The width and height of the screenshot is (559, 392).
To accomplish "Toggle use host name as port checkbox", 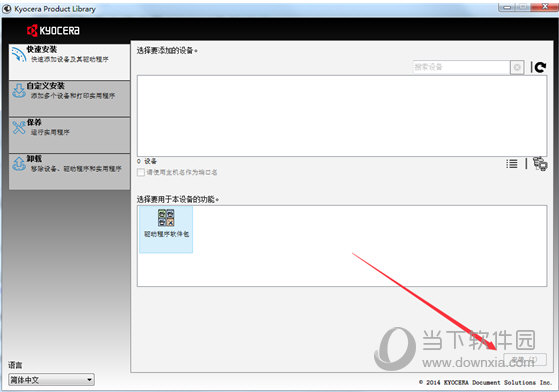I will [x=141, y=172].
